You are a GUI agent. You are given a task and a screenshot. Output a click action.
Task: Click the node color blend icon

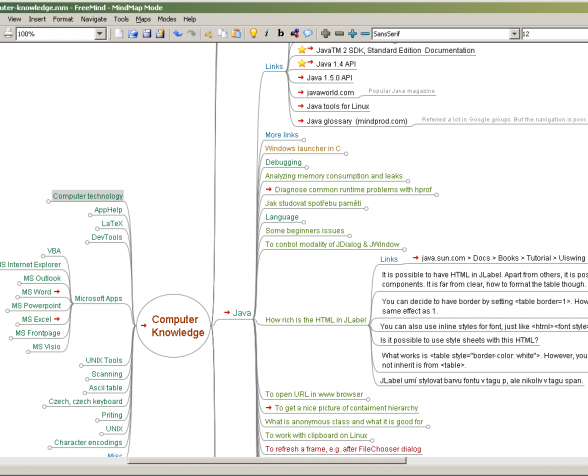(295, 33)
